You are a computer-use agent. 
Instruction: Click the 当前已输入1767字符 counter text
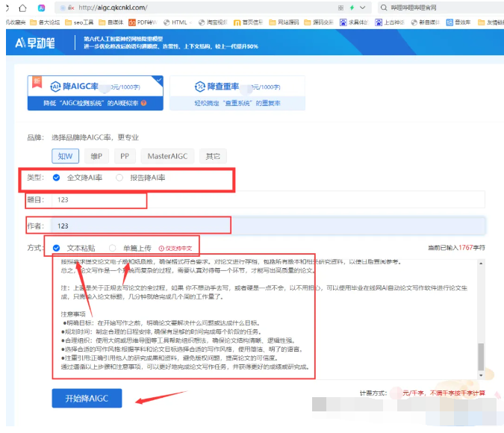click(x=456, y=248)
